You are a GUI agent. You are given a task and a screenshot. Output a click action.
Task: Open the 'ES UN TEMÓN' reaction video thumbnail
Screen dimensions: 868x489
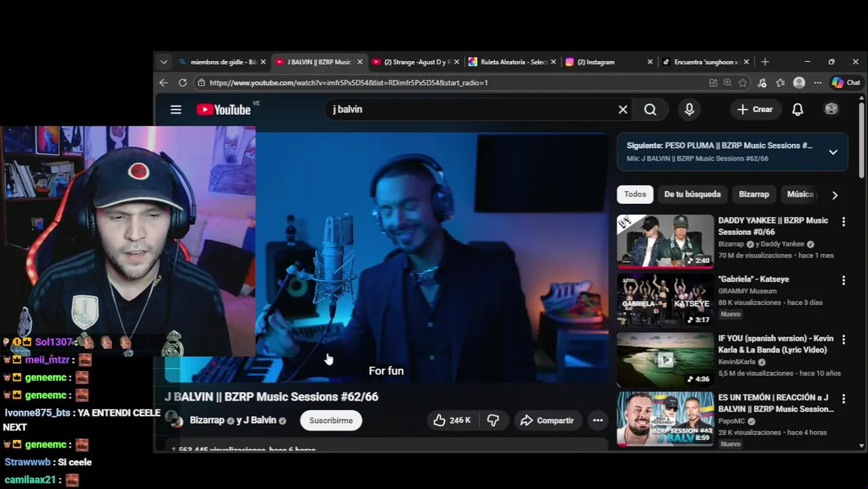pyautogui.click(x=665, y=418)
